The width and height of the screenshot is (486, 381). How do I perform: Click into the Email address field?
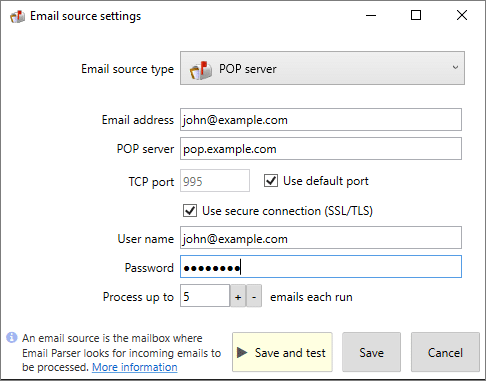pos(321,119)
